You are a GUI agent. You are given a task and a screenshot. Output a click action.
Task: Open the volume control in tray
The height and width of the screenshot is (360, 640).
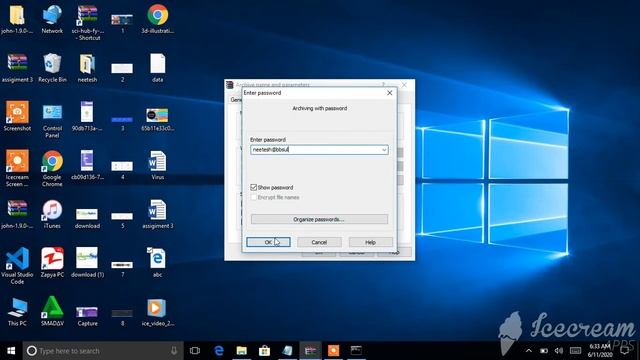(559, 351)
